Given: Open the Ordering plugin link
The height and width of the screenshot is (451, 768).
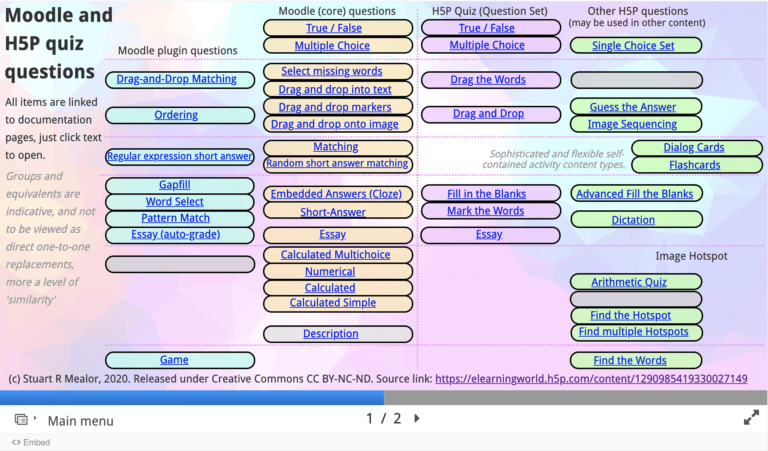Looking at the screenshot, I should (x=176, y=115).
